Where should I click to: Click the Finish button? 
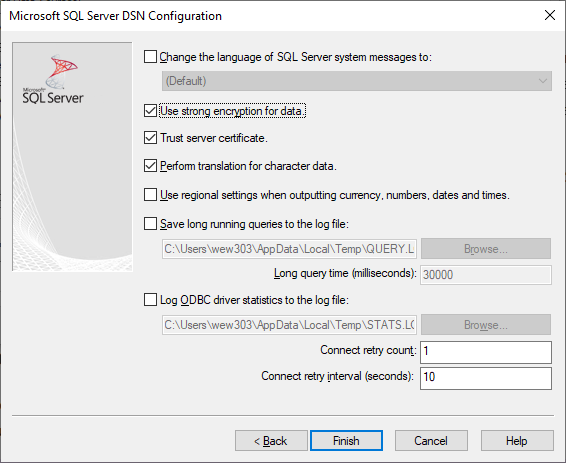346,441
